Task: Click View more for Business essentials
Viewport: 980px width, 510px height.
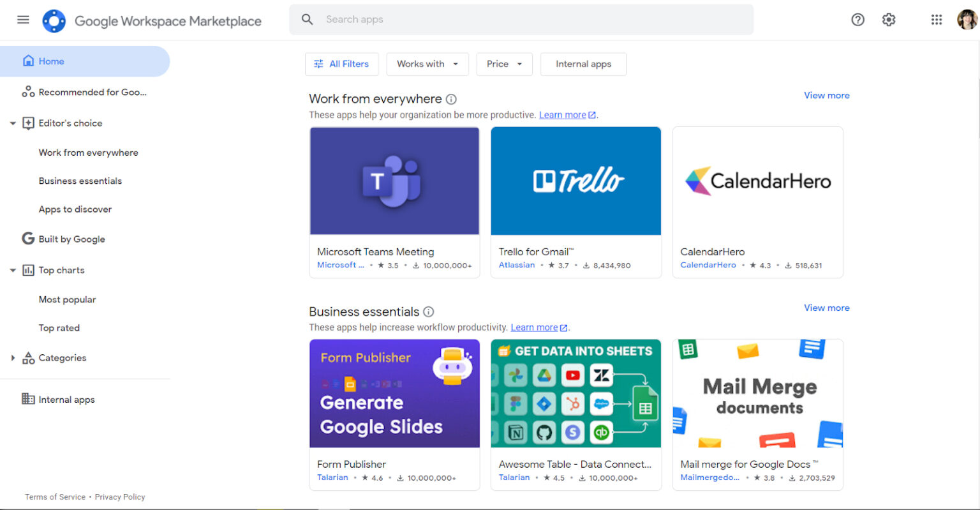Action: point(826,308)
